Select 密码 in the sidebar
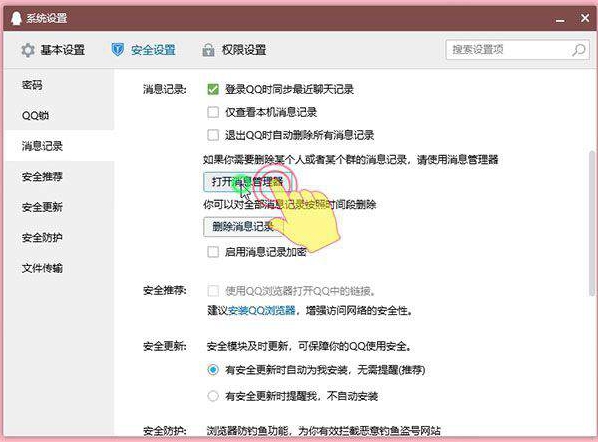598x442 pixels. [59, 85]
